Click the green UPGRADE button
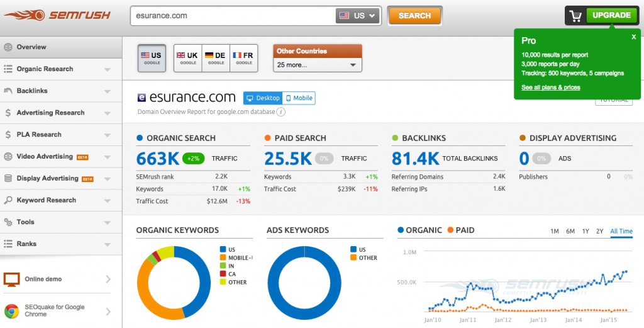 tap(611, 15)
